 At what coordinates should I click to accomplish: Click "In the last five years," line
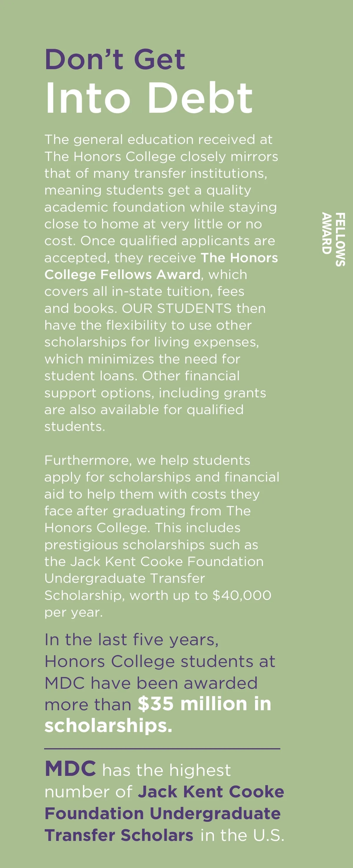coord(131,640)
